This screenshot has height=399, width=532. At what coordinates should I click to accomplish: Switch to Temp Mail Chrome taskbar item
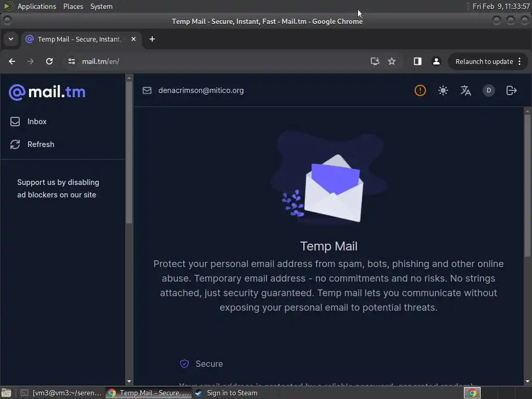pos(149,393)
